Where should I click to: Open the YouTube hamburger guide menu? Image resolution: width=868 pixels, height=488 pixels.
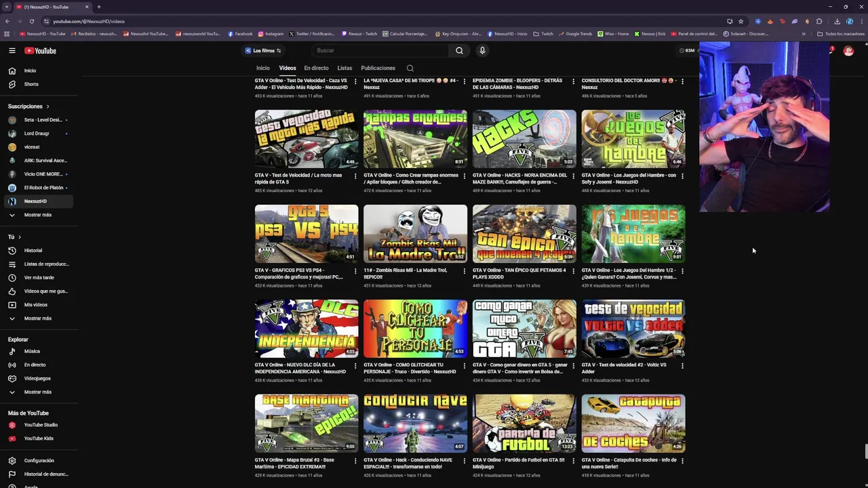(12, 51)
